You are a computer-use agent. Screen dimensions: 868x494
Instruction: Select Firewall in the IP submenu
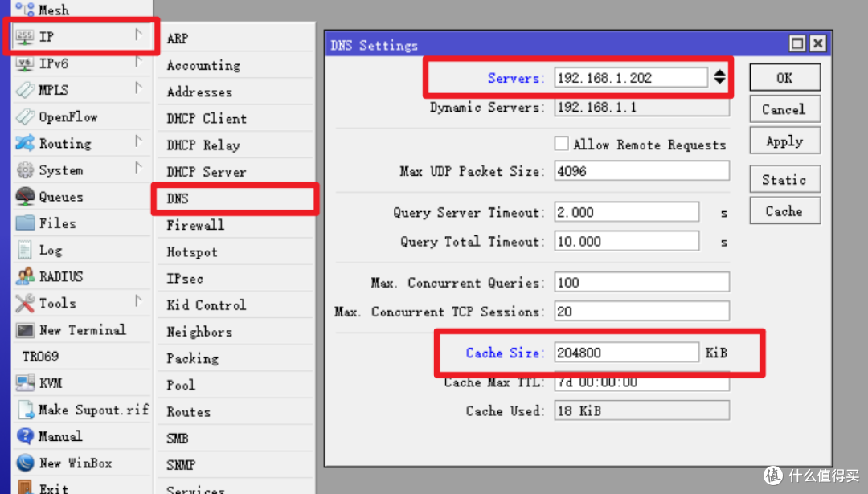[195, 226]
